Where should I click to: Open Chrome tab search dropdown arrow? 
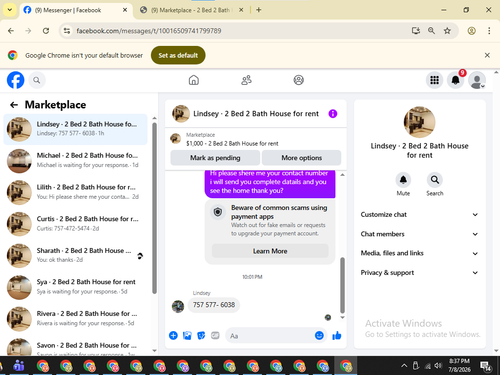pos(10,10)
